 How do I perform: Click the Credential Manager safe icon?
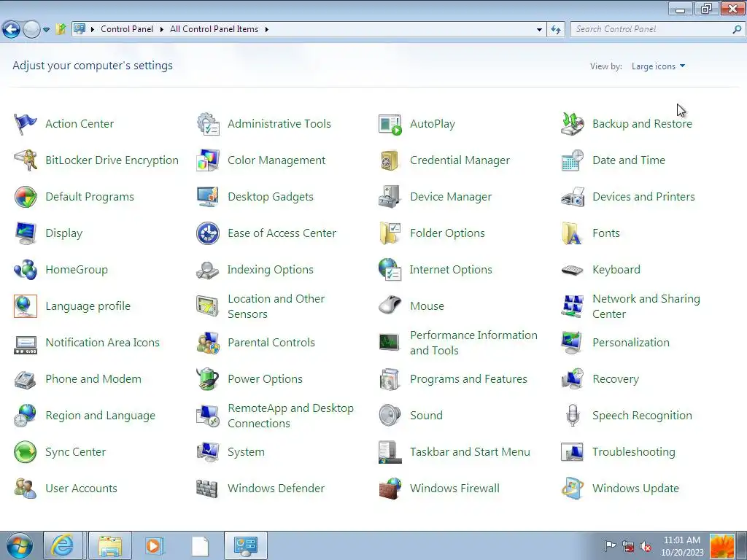tap(390, 160)
